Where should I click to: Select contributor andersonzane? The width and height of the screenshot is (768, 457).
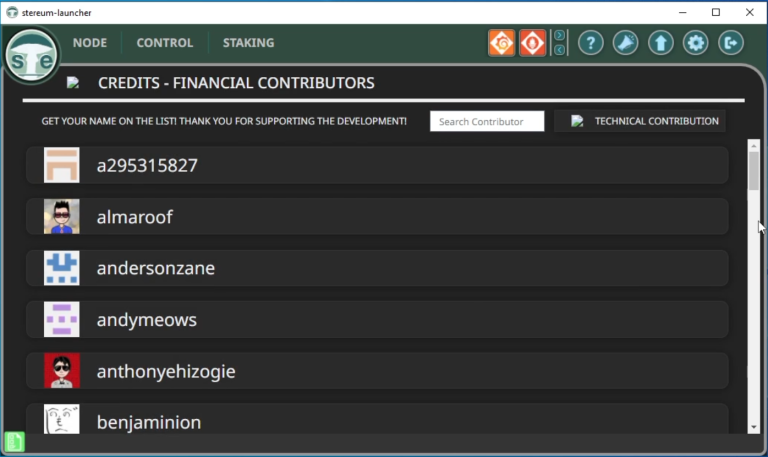pyautogui.click(x=377, y=268)
